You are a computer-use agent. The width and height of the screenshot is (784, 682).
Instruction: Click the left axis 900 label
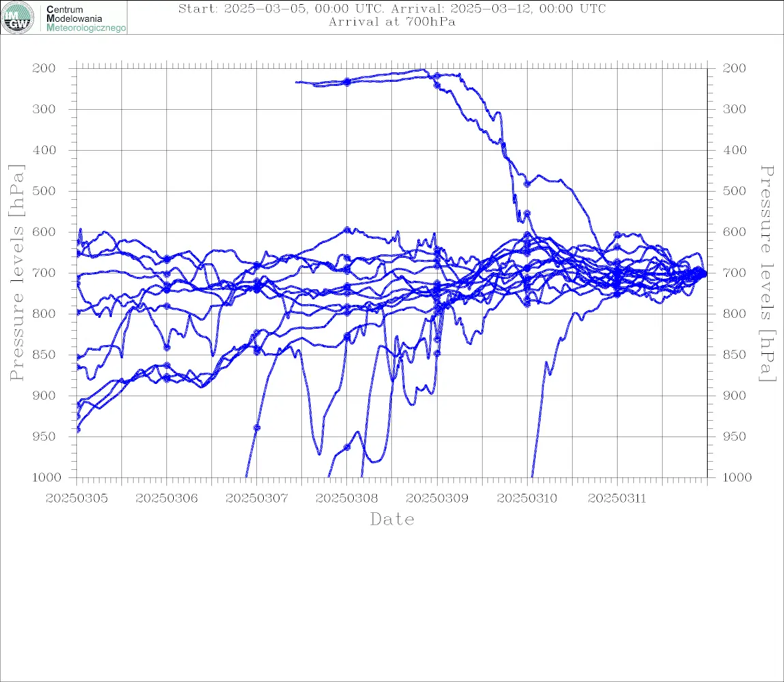44,396
